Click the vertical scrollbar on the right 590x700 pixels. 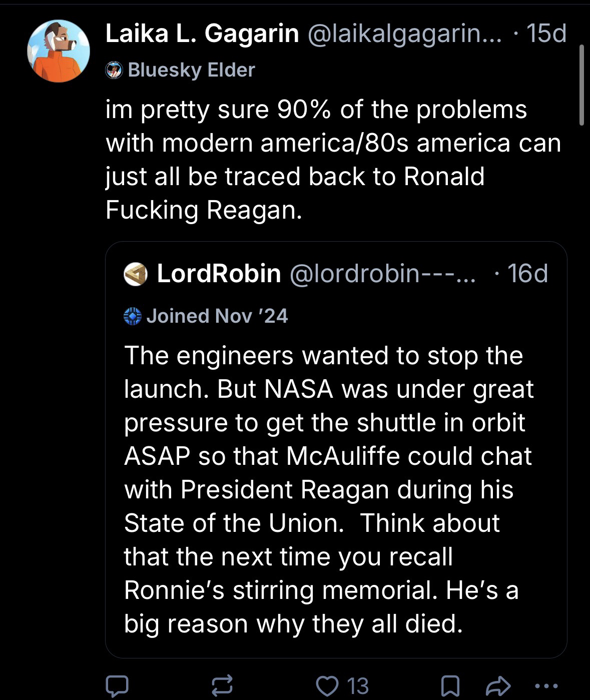581,85
